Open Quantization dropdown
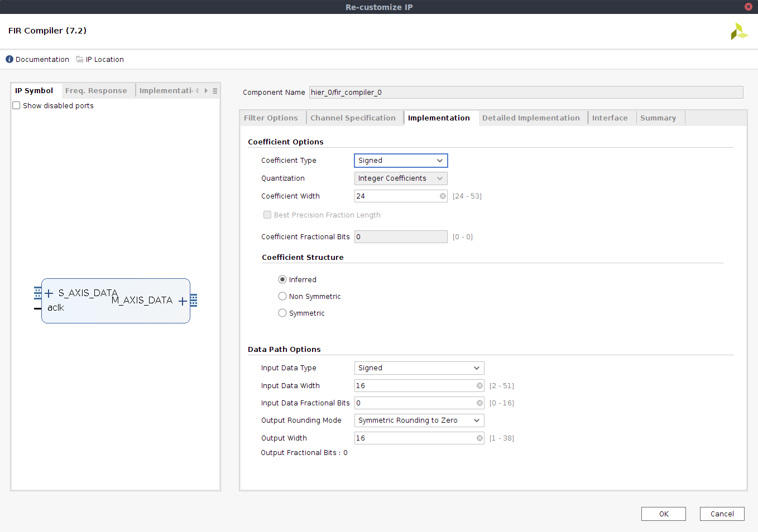Viewport: 758px width, 532px height. pyautogui.click(x=401, y=178)
